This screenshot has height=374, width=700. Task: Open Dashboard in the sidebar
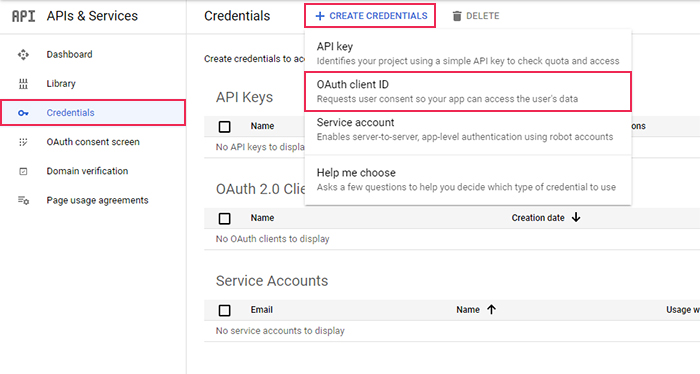click(69, 54)
